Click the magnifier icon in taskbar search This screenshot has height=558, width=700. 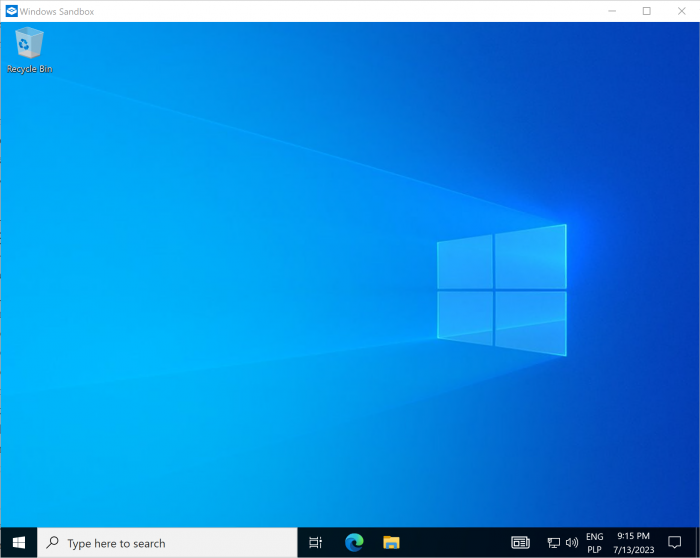coord(53,543)
